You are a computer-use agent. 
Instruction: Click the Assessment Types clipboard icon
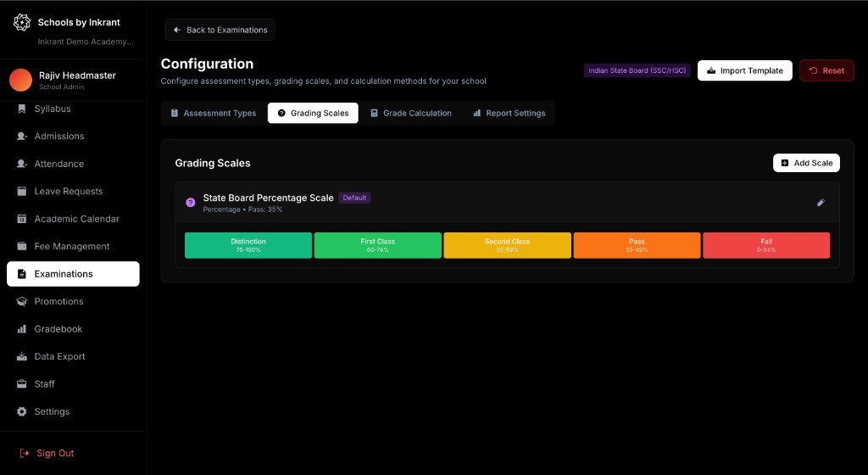pyautogui.click(x=175, y=113)
